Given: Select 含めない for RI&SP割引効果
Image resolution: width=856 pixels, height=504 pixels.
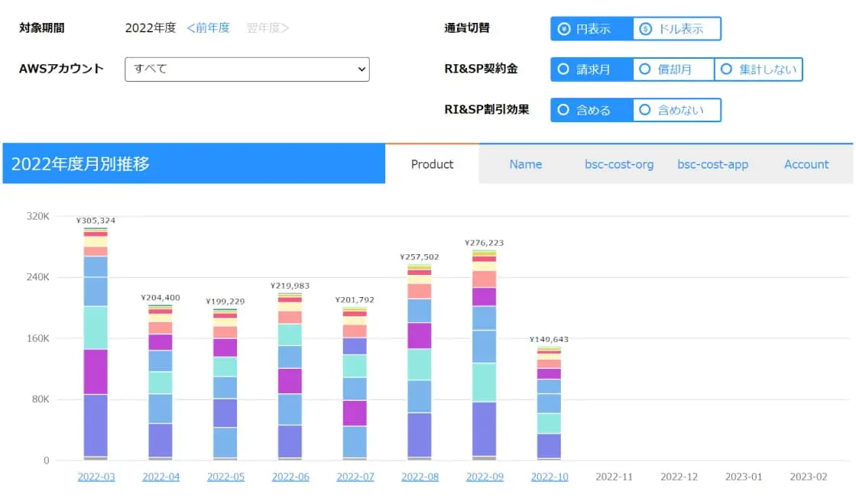Looking at the screenshot, I should pos(677,110).
